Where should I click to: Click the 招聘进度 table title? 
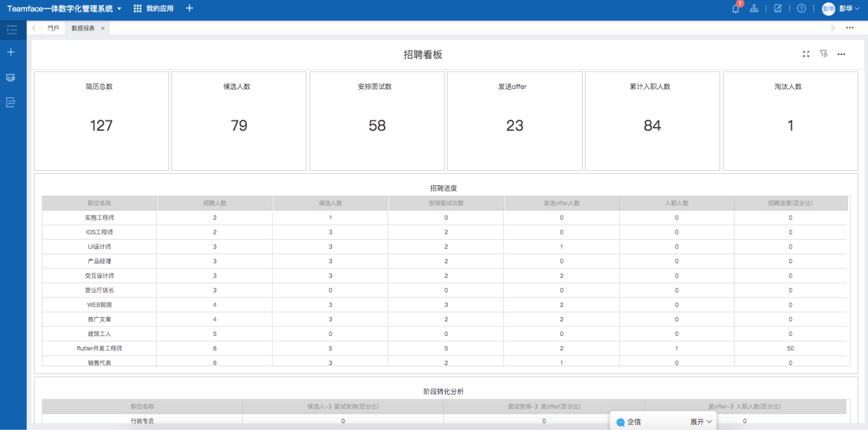(443, 188)
